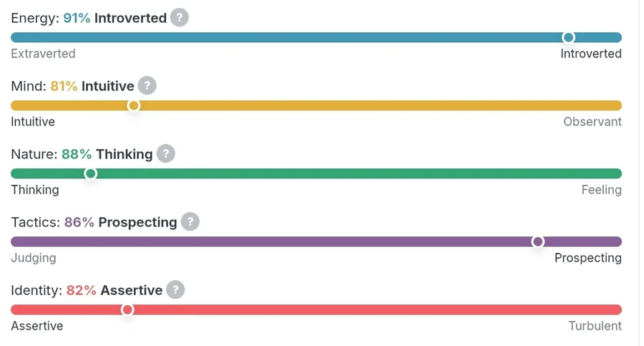This screenshot has height=346, width=644.
Task: Click the "81% Intuitive" Mind heading text
Action: pos(92,86)
